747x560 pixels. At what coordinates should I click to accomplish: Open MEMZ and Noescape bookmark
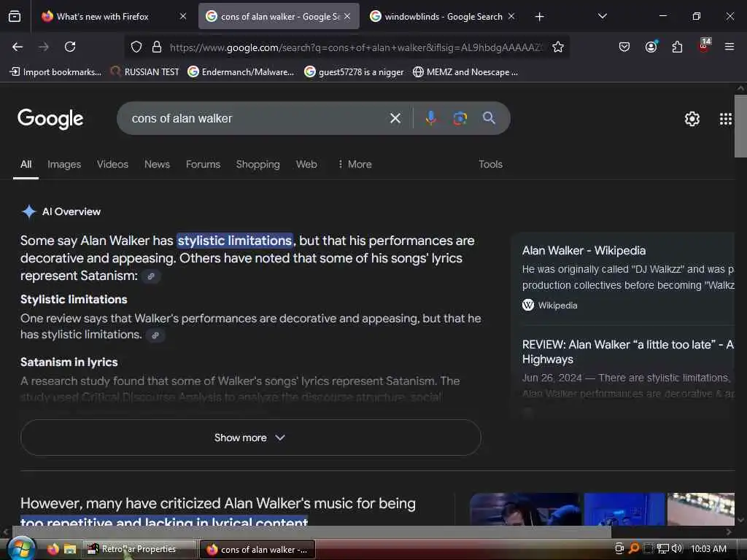point(465,72)
